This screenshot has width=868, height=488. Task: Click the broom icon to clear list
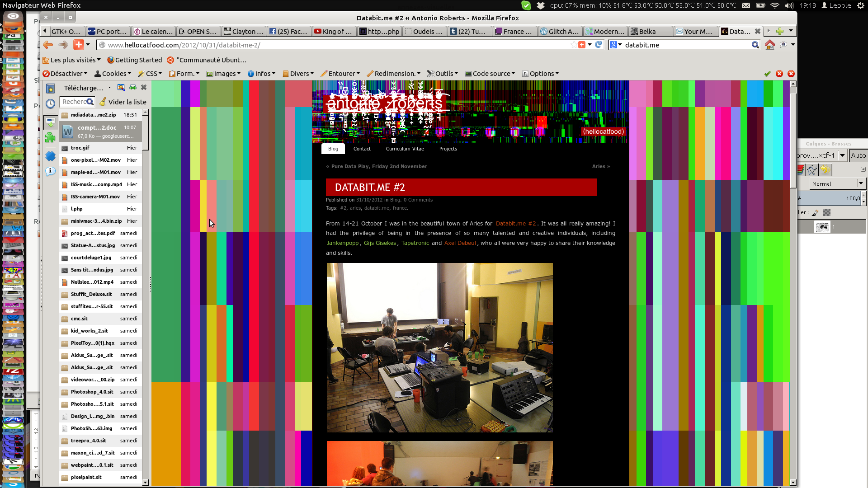(x=103, y=102)
